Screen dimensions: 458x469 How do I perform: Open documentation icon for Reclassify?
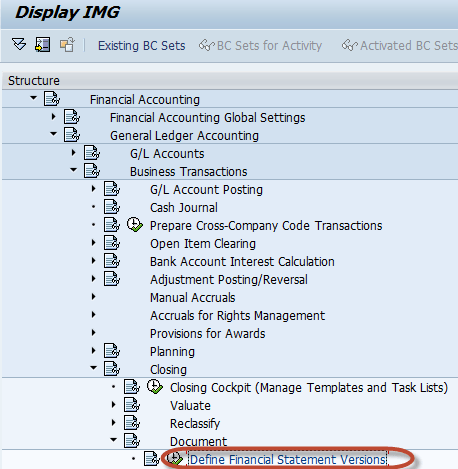click(132, 423)
